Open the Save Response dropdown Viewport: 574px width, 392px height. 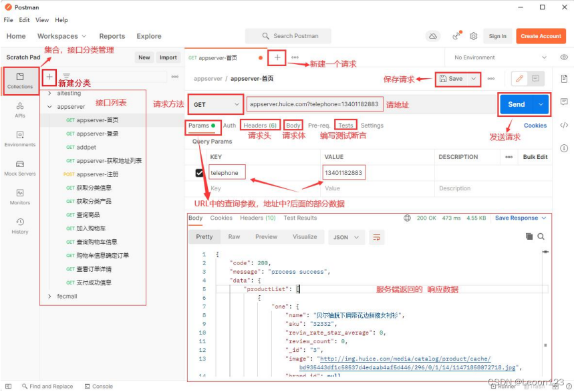click(520, 218)
